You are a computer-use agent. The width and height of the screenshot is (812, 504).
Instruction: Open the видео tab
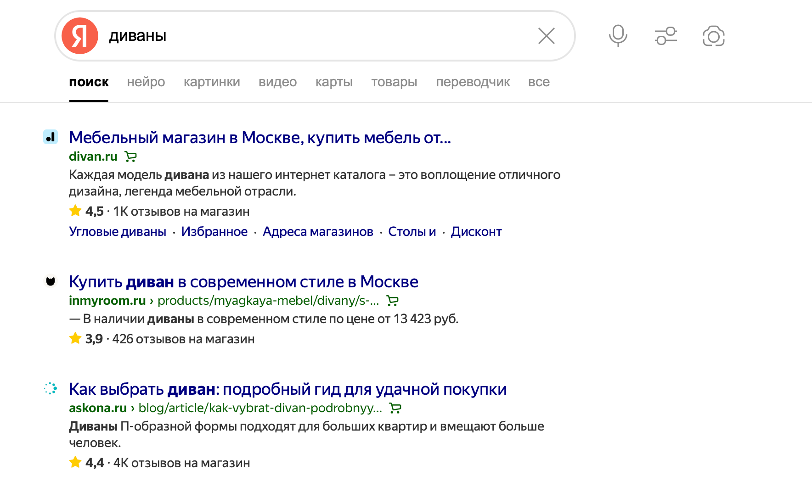pos(277,82)
